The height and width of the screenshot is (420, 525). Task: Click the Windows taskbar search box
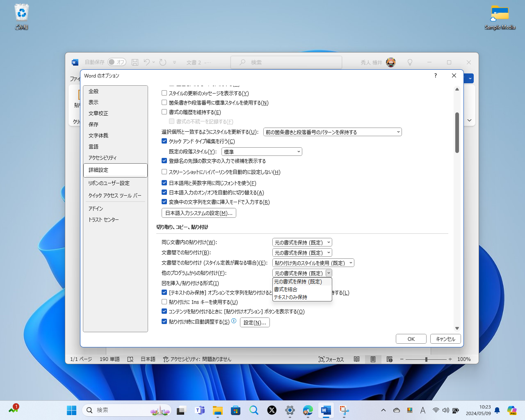(x=127, y=410)
